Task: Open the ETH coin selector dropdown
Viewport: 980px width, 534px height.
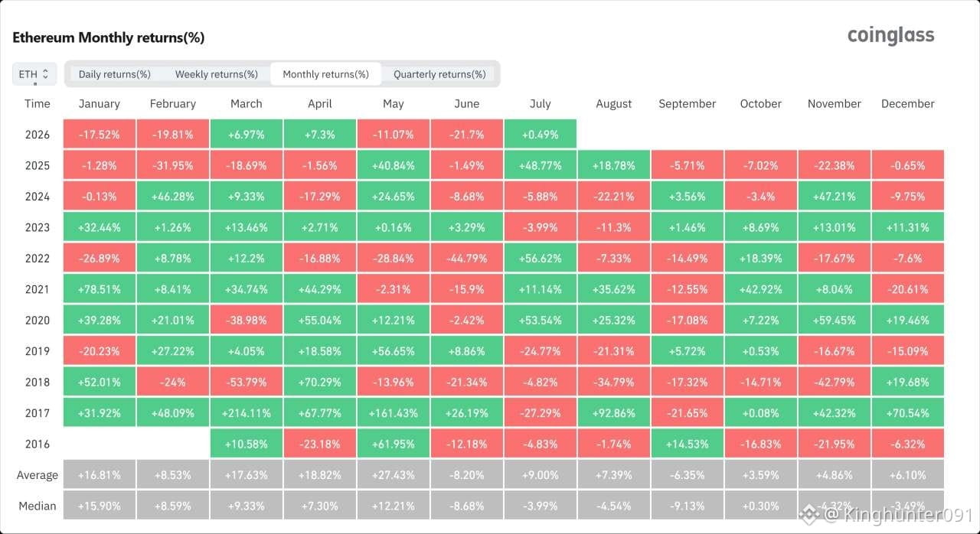Action: pyautogui.click(x=34, y=74)
